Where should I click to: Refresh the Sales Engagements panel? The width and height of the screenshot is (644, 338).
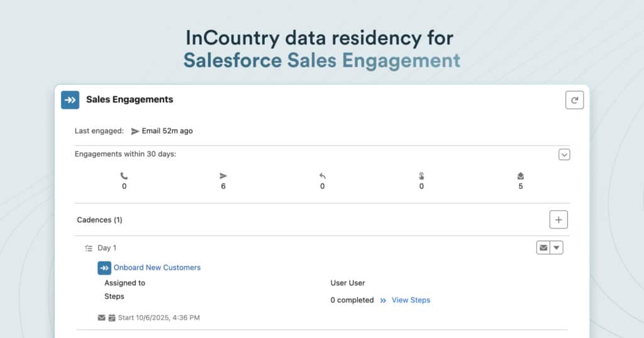(574, 100)
